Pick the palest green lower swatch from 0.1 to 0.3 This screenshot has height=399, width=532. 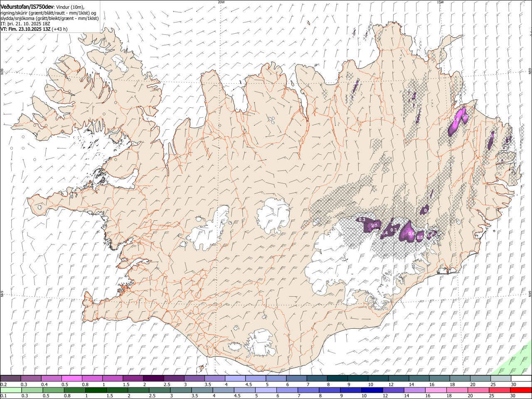11,390
